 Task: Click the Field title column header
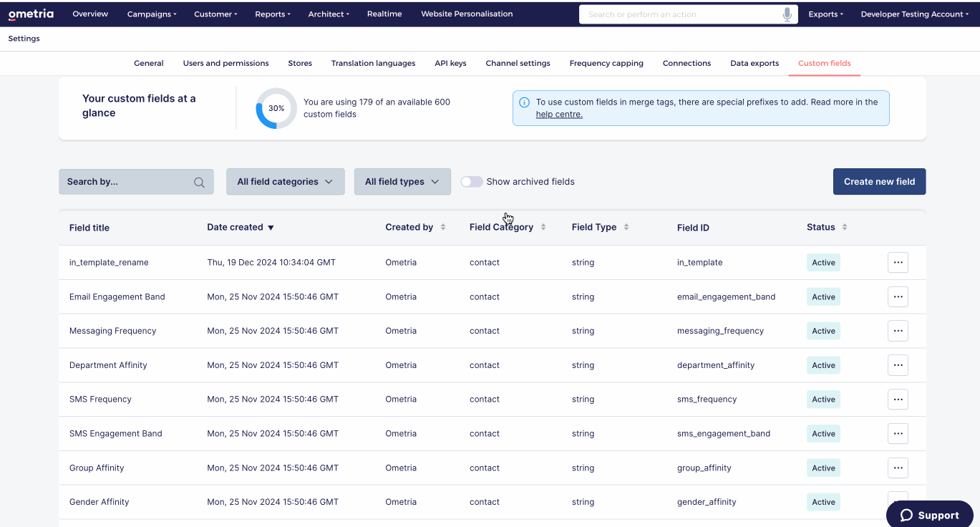click(x=89, y=228)
